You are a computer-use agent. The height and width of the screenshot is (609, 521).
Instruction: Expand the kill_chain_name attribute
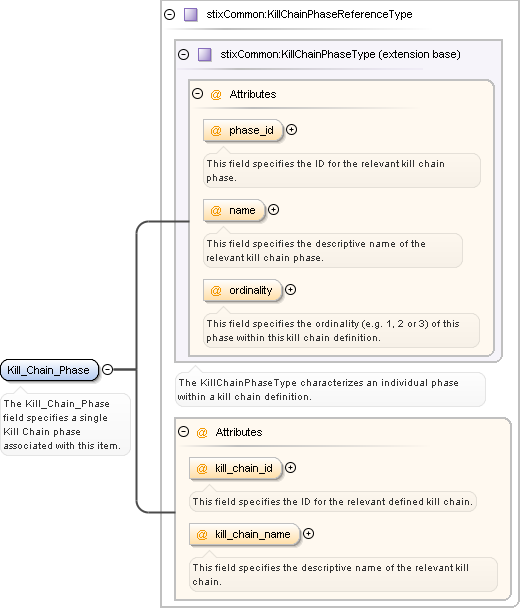click(308, 534)
